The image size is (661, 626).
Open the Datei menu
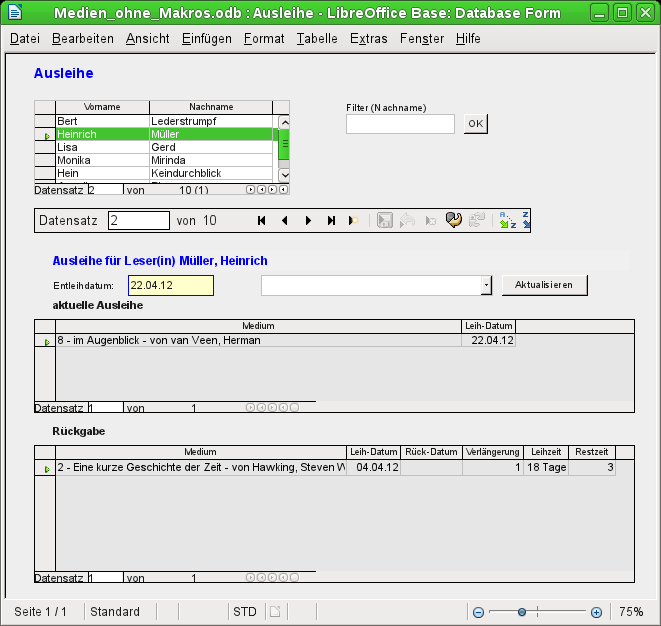[25, 39]
